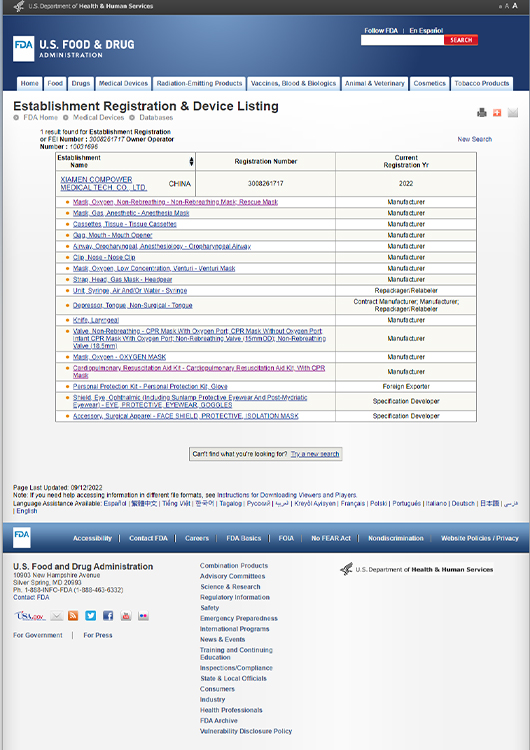Open the Home tab
The image size is (530, 750).
(29, 83)
